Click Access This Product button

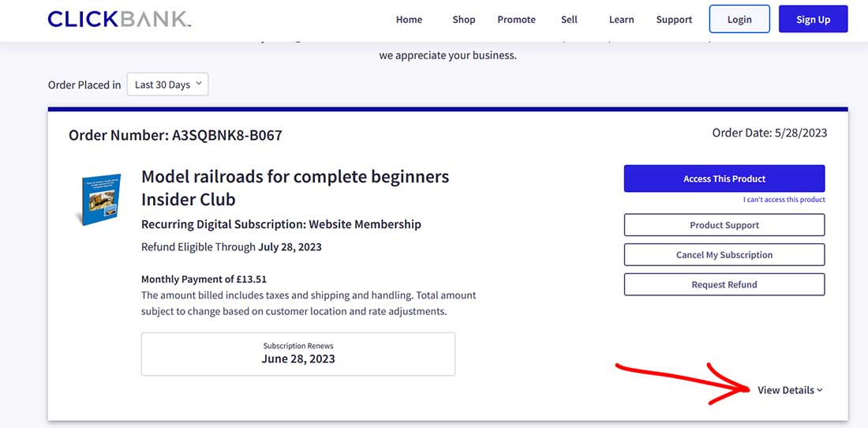point(724,178)
